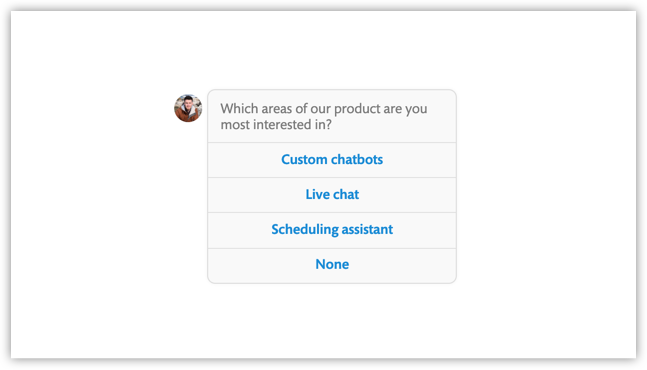Tap the third reply choice, Scheduling assistant
Screen dimensions: 647x370
coord(332,230)
